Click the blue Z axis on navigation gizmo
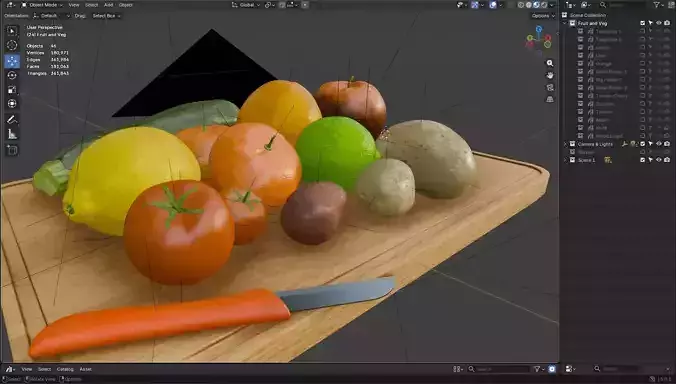The height and width of the screenshot is (384, 676). [539, 29]
